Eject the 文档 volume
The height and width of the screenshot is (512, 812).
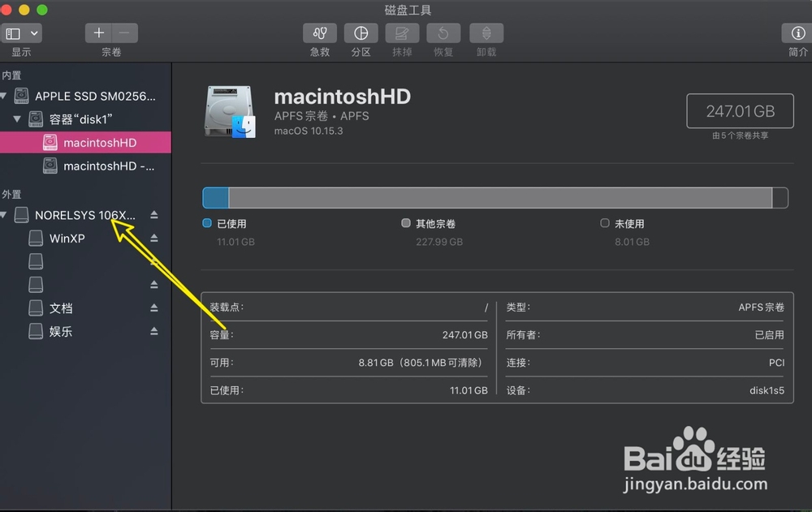[153, 308]
